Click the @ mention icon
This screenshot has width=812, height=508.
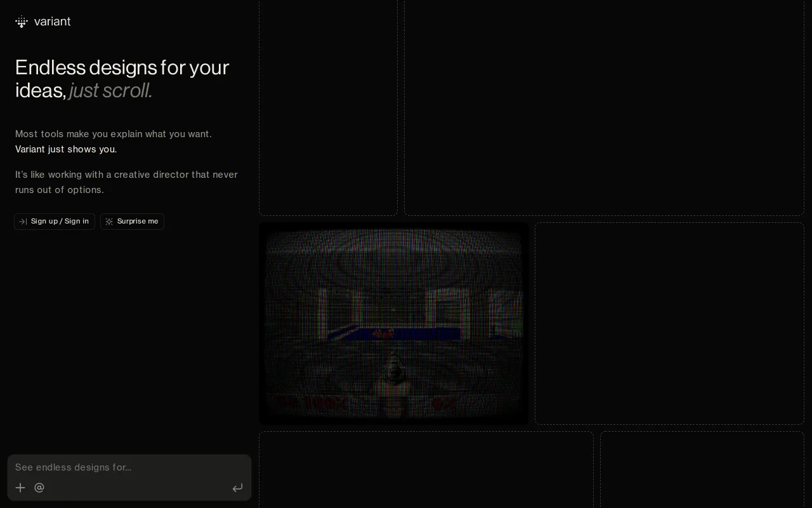pyautogui.click(x=39, y=488)
